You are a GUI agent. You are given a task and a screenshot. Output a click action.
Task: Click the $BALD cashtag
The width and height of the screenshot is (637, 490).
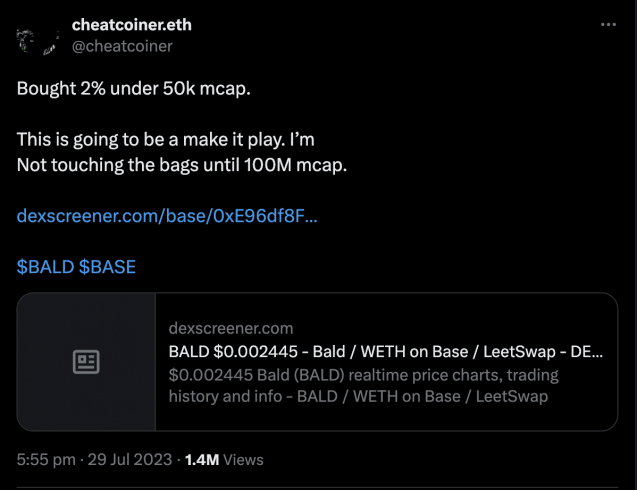pos(45,267)
